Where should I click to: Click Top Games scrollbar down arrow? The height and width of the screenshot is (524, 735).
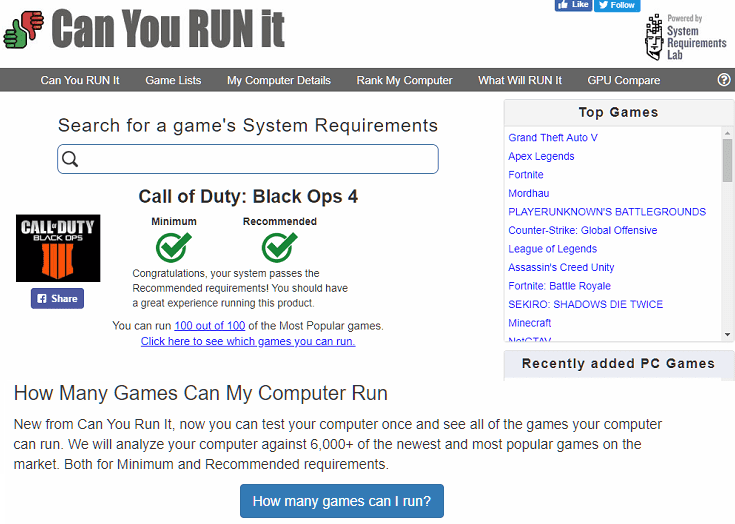point(727,334)
